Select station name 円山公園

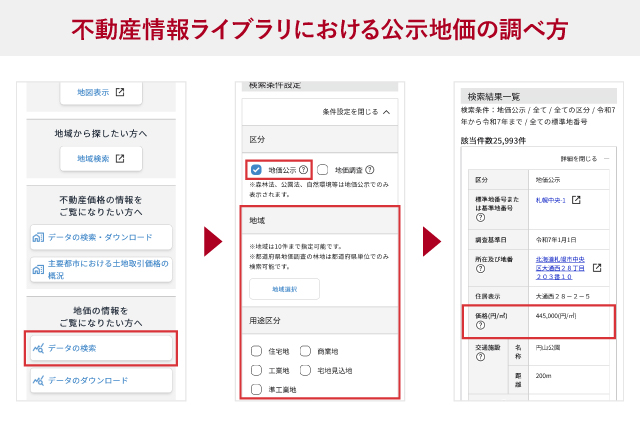548,347
